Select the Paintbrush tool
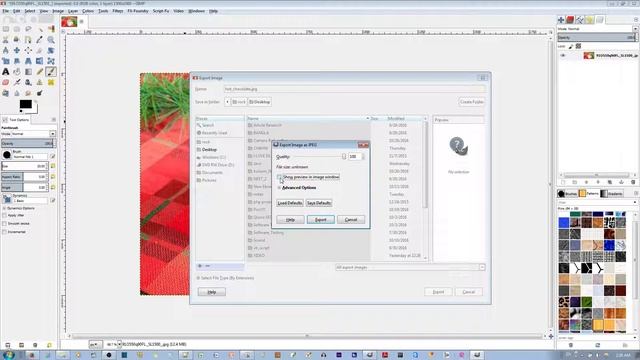Image resolution: width=640 pixels, height=360 pixels. (x=51, y=71)
